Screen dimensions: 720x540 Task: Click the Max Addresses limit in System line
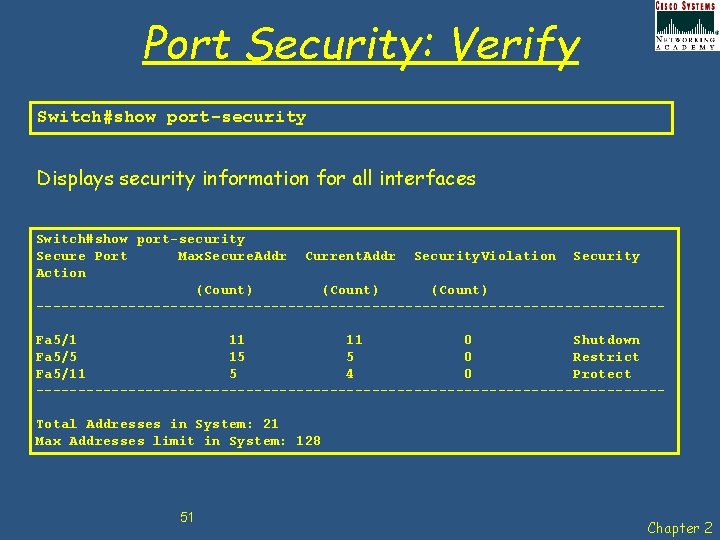(x=178, y=441)
